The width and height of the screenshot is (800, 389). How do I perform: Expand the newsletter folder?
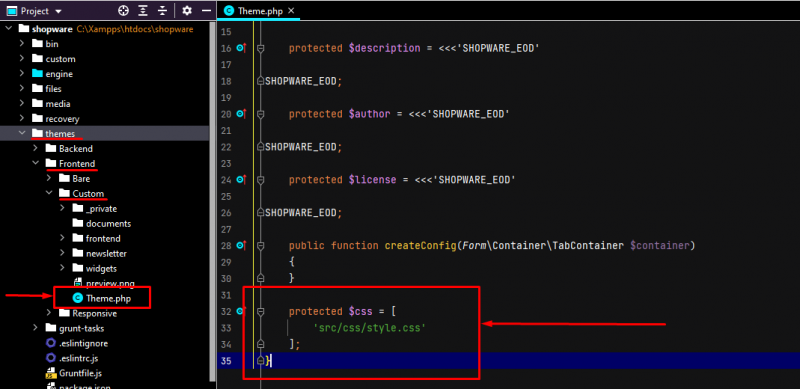click(x=62, y=253)
